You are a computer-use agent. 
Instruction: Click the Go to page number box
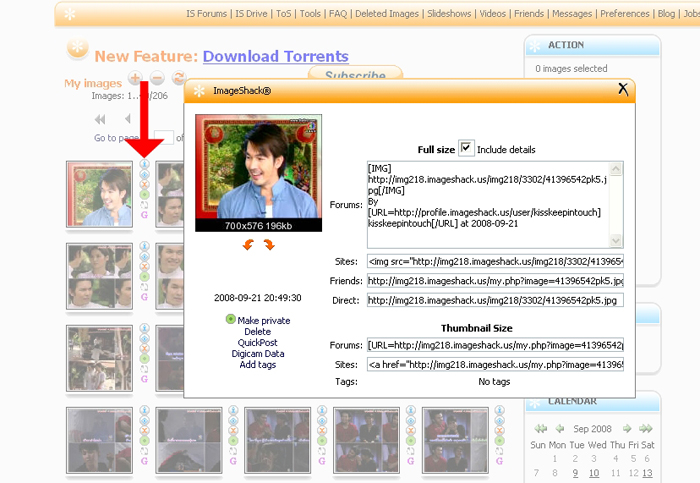tap(163, 137)
